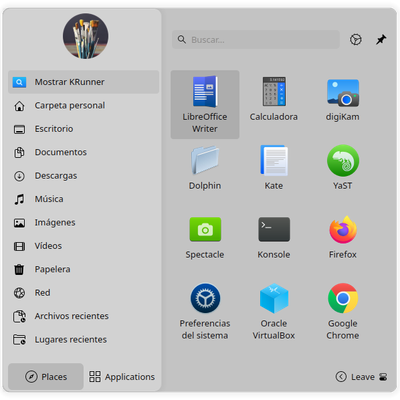
Task: Launch LibreOffice Writer from favorites
Action: point(205,104)
